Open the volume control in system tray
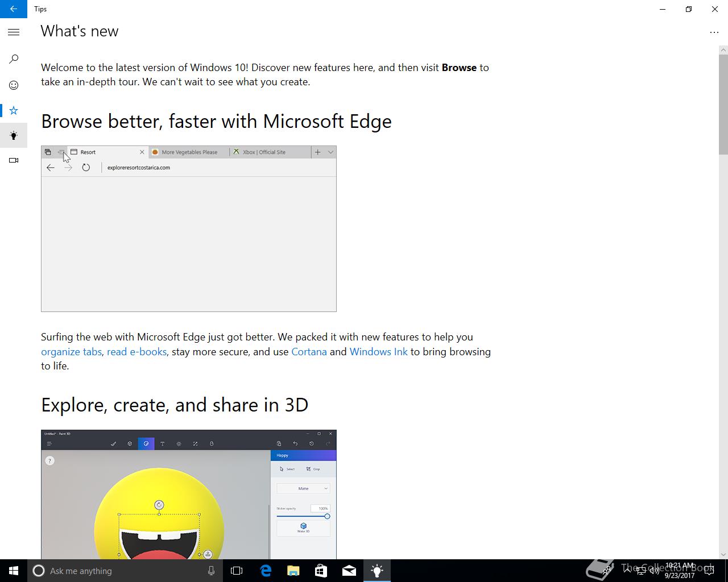Screen dimensions: 728x582 [653, 571]
